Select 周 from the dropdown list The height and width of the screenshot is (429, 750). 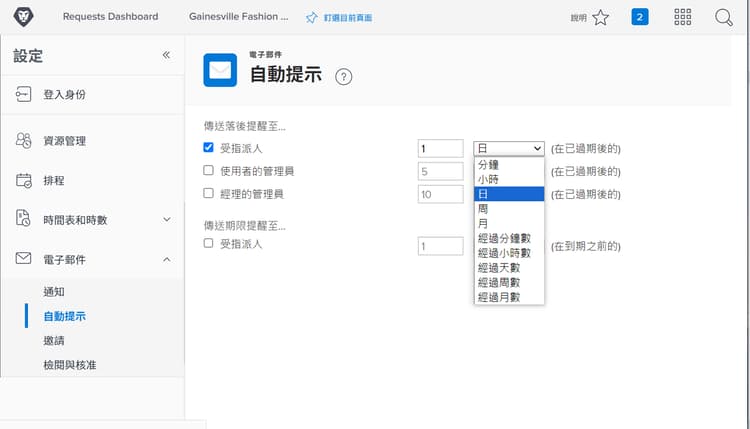pos(509,209)
